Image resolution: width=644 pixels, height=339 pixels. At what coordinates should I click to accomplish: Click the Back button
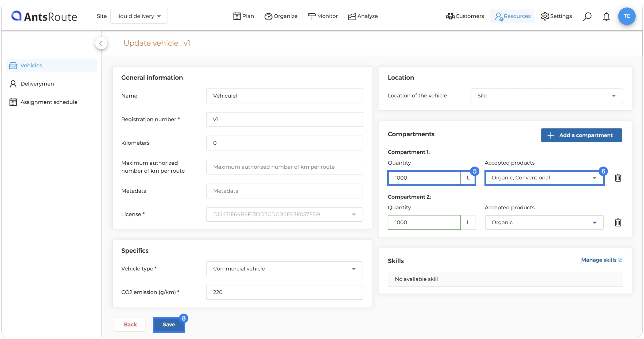[x=130, y=325]
